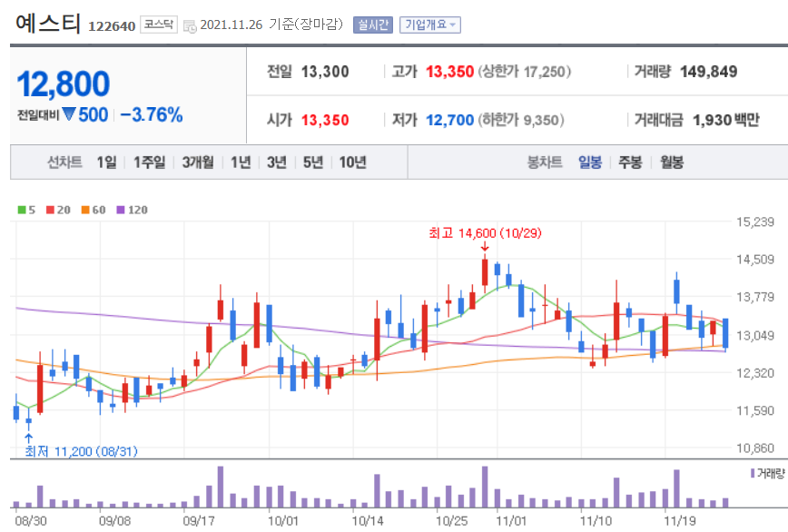Click the 15,239 price axis label

tap(754, 222)
